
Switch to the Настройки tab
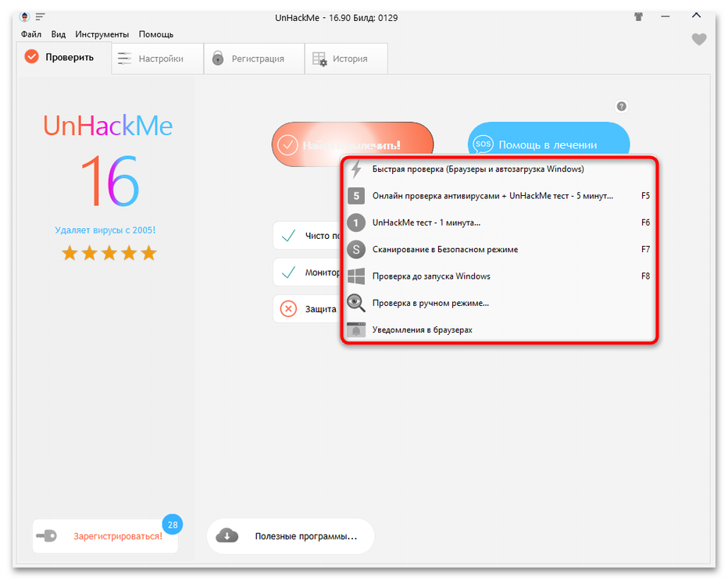coord(157,59)
